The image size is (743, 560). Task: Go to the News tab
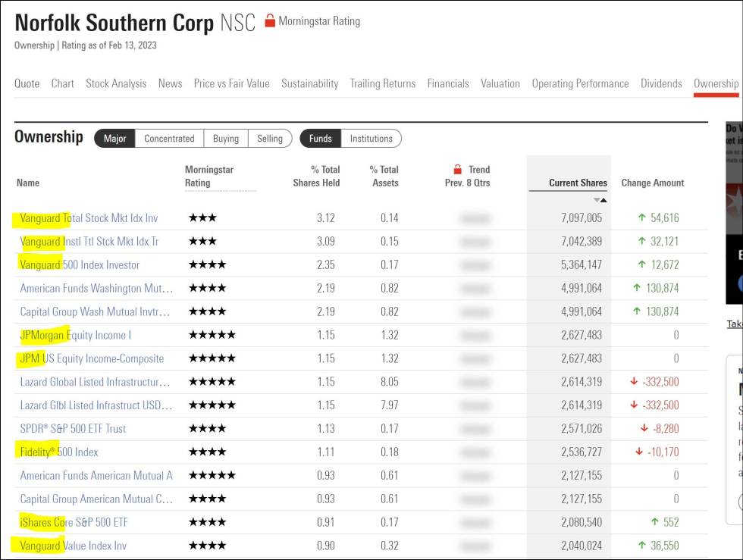(x=170, y=83)
